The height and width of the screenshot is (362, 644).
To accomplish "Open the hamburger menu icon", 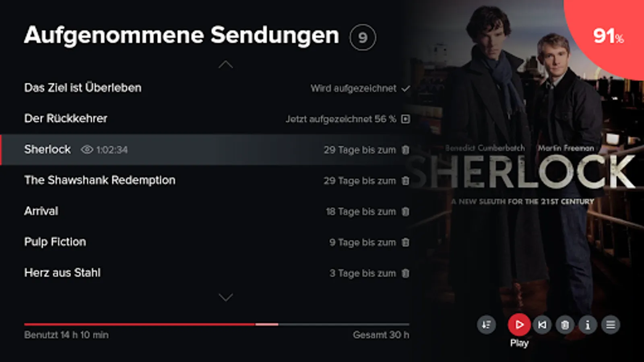I will tap(611, 325).
